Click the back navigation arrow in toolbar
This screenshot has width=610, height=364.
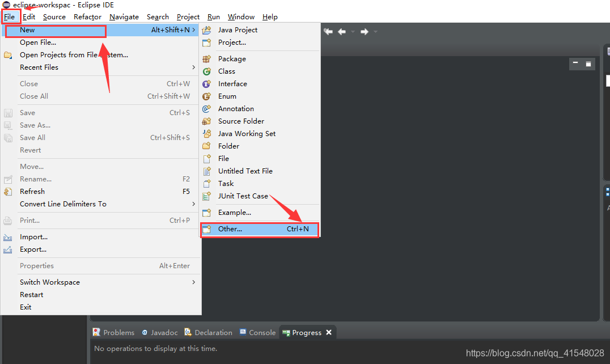point(342,32)
